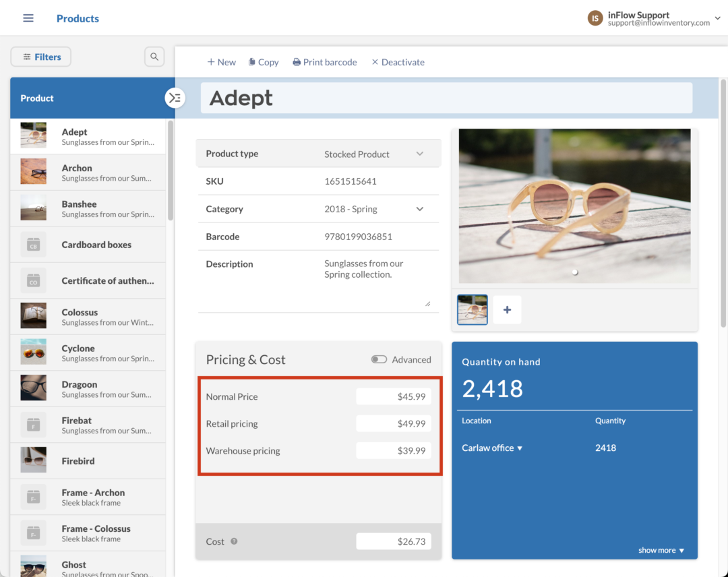The image size is (728, 577).
Task: Open the Filters panel
Action: (40, 57)
